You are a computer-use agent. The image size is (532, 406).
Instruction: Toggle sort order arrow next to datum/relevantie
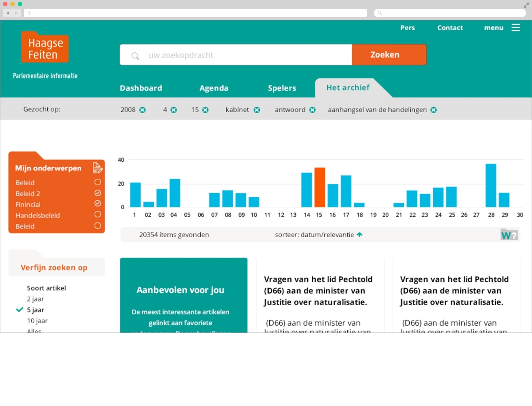[x=359, y=235]
